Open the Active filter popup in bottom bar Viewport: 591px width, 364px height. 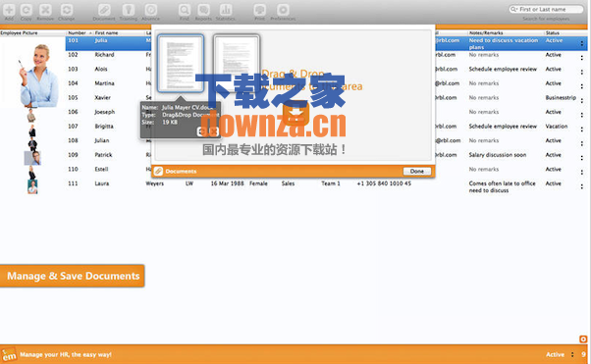pyautogui.click(x=572, y=354)
